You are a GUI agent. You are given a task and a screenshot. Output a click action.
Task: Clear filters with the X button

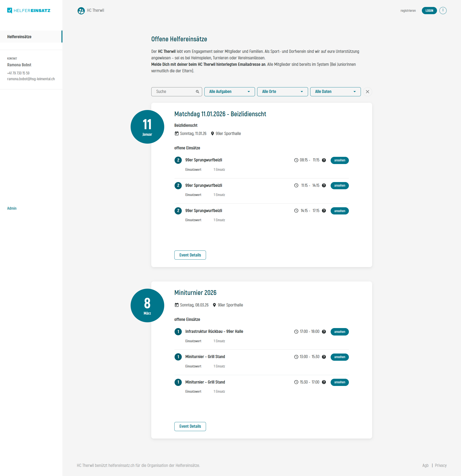tap(367, 92)
